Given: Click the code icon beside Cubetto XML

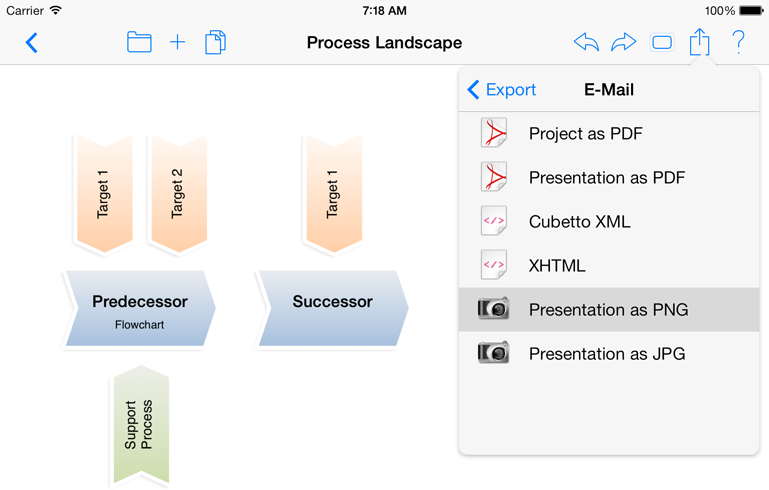Looking at the screenshot, I should [x=494, y=221].
